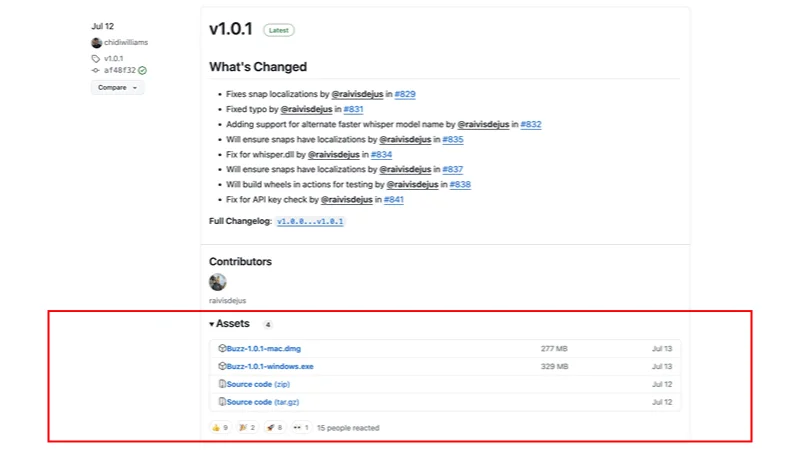Click the package icon beside Buzz-1.0.1-windows.exe
The height and width of the screenshot is (450, 800).
point(221,366)
